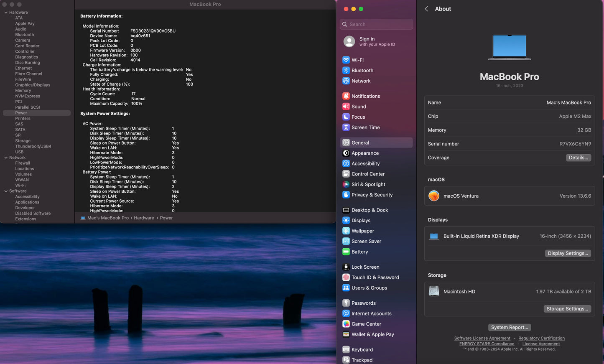Click serial number R7VX6C6YN9
Screen dimensions: 604x364
pyautogui.click(x=575, y=144)
